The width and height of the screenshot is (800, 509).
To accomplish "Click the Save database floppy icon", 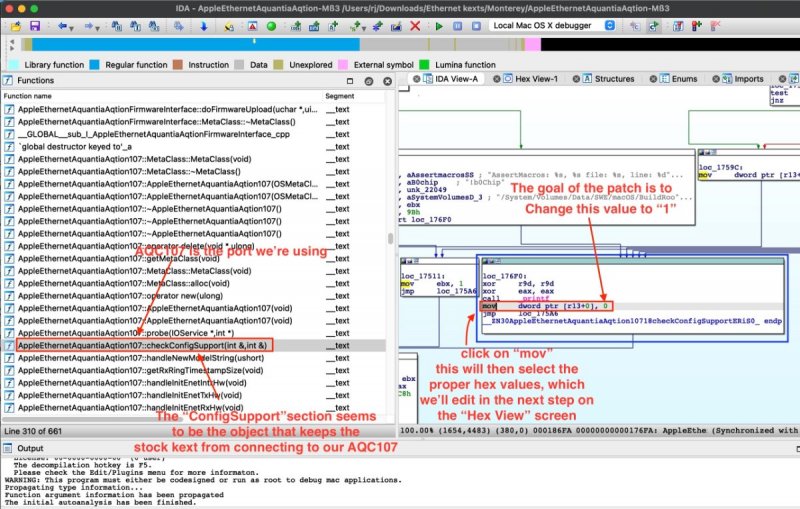I will [34, 25].
